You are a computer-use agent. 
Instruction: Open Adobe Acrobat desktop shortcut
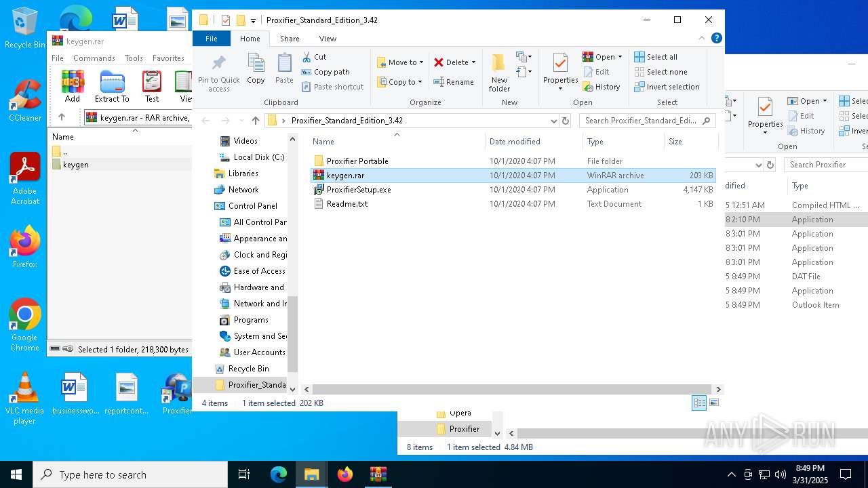point(25,178)
